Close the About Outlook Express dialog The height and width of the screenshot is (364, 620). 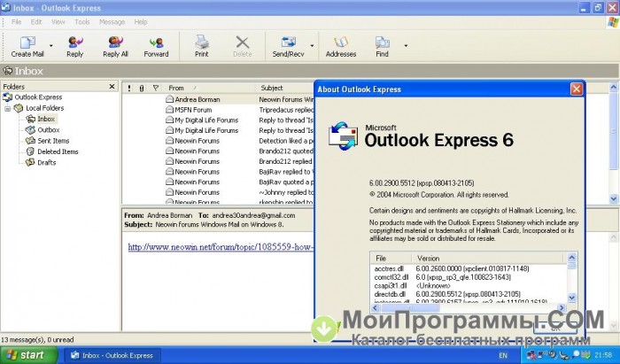(576, 89)
